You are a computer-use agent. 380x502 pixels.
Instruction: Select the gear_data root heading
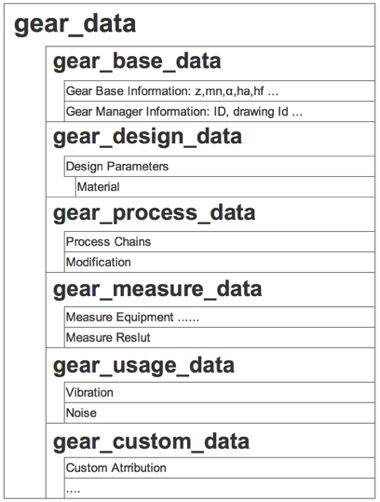coord(75,24)
